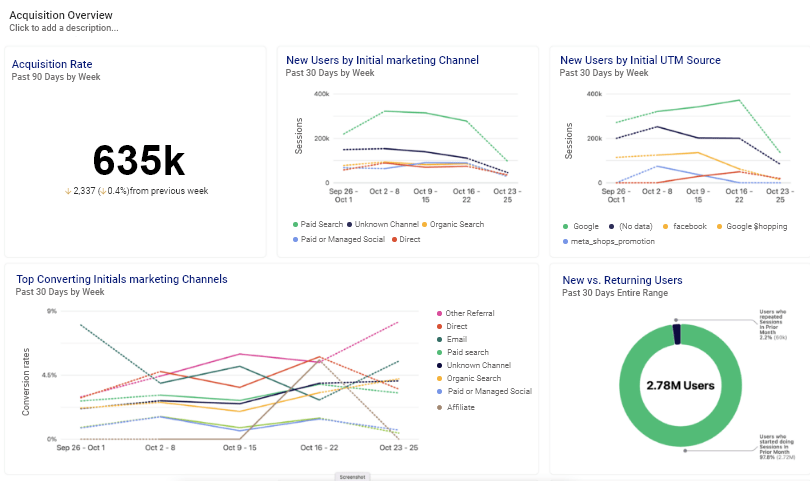Open New Users by Initial UTM Source title
Image resolution: width=810 pixels, height=481 pixels.
click(640, 60)
